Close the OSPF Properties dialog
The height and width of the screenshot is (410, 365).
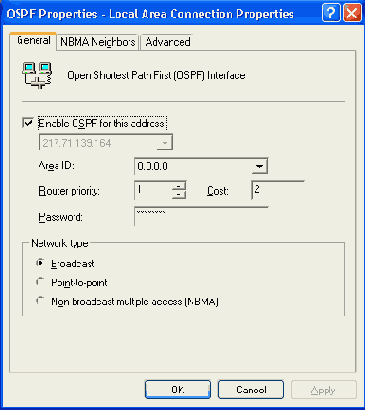point(352,13)
